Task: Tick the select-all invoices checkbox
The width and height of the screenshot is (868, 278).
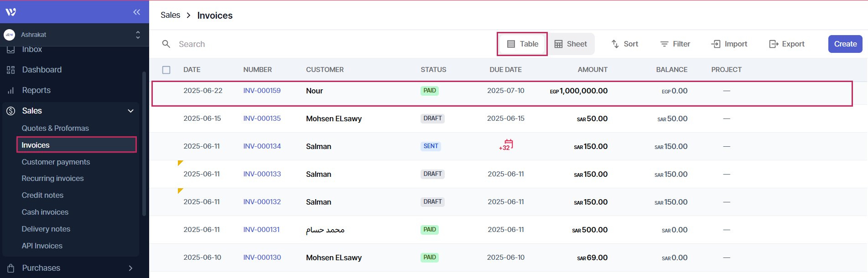Action: coord(166,70)
